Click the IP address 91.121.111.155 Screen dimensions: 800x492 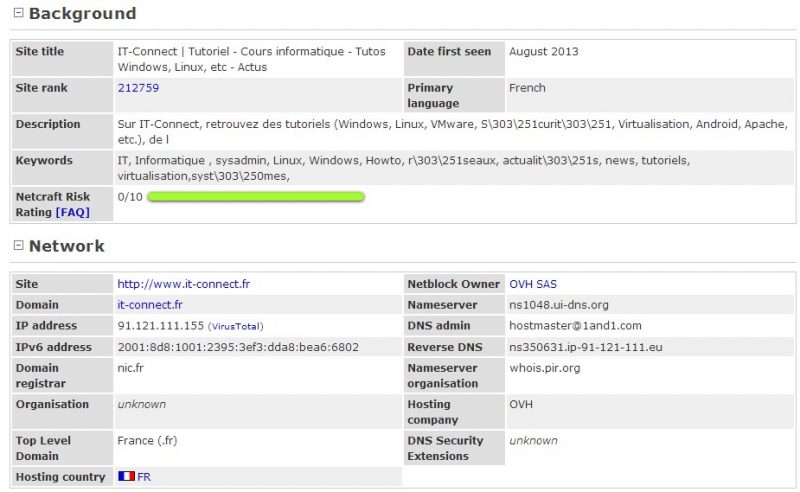point(160,326)
